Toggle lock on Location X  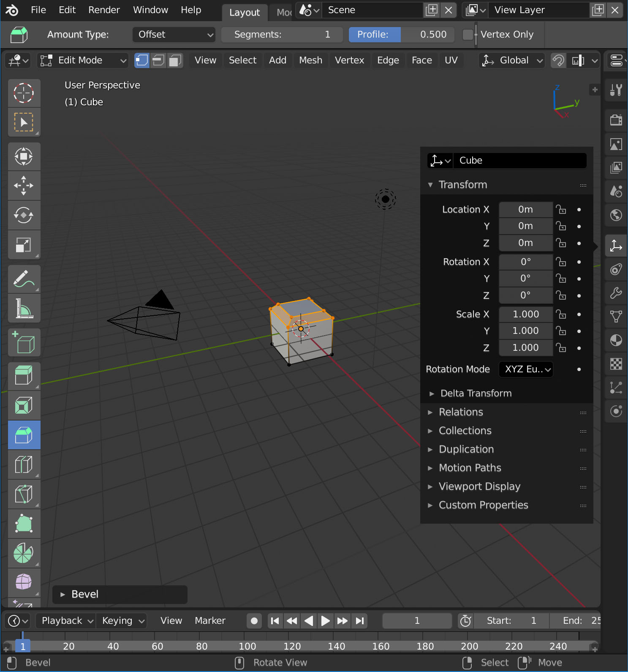pos(561,210)
